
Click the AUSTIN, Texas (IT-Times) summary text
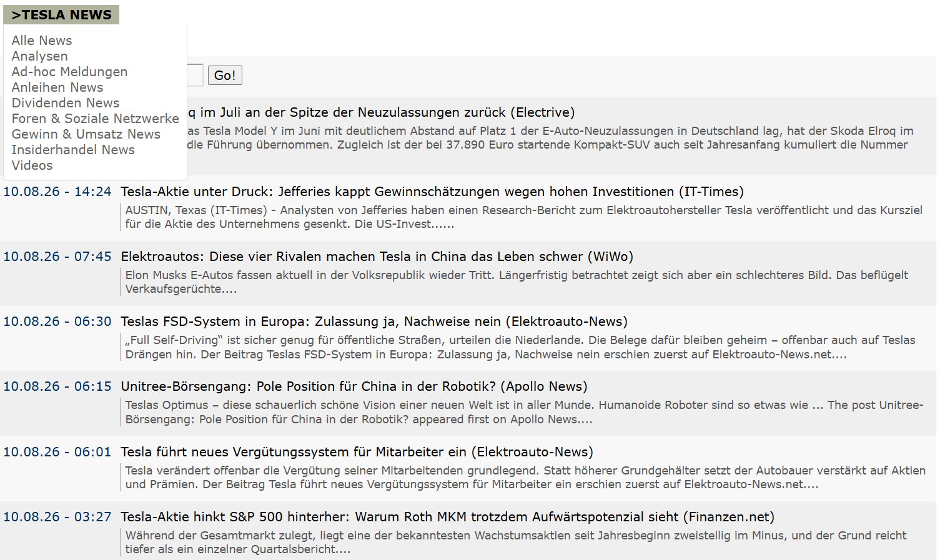[523, 217]
